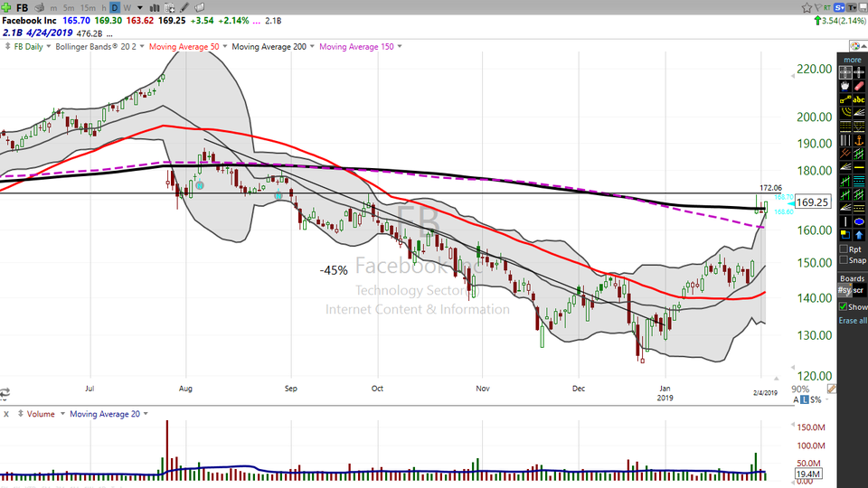
Task: Click the up-down arrows beside FB Daily
Action: click(7, 46)
